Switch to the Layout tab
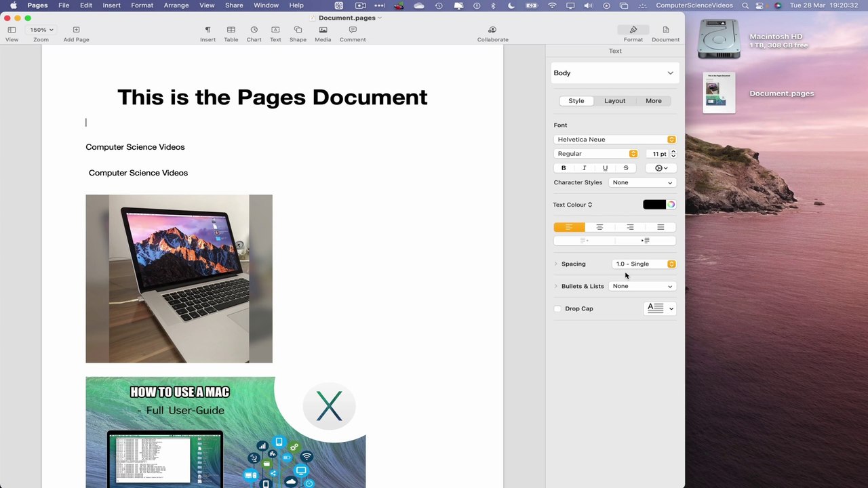The image size is (868, 488). point(615,101)
